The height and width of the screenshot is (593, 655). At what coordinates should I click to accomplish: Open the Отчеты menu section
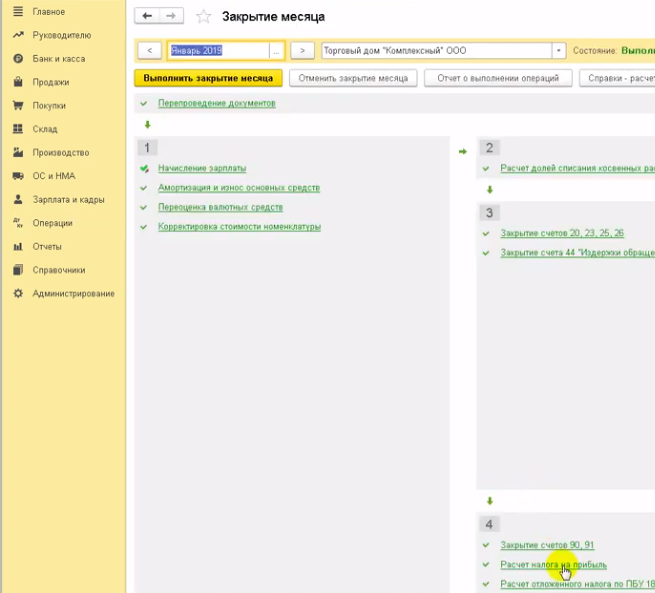click(47, 246)
